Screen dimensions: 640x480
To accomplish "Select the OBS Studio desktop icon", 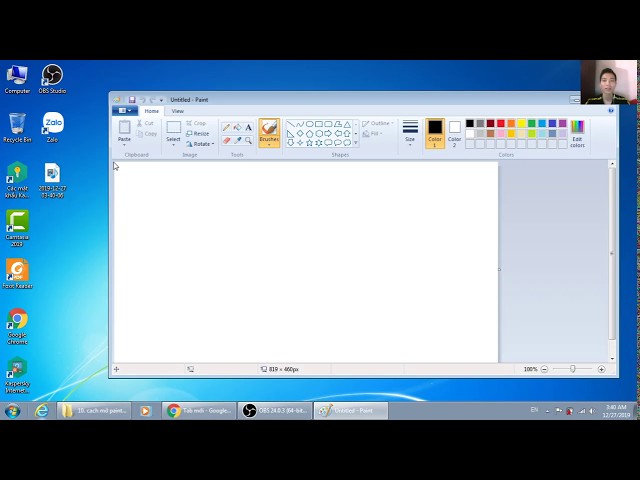I will point(52,79).
